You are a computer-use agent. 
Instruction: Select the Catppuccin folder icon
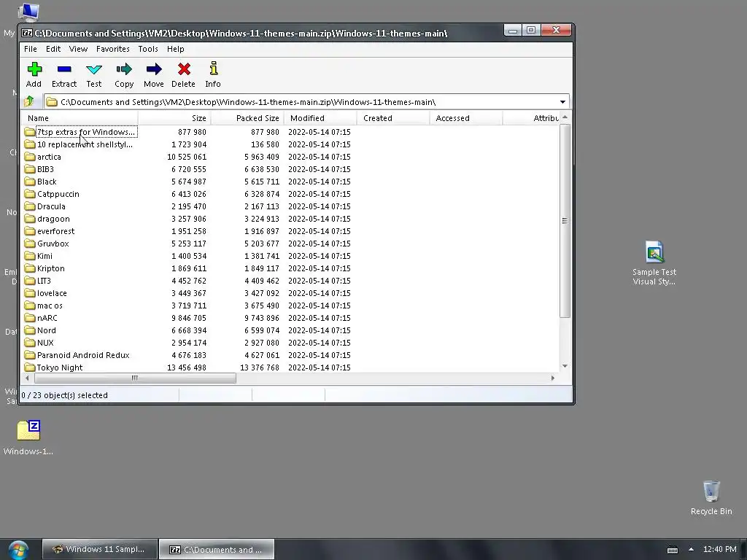[x=30, y=194]
